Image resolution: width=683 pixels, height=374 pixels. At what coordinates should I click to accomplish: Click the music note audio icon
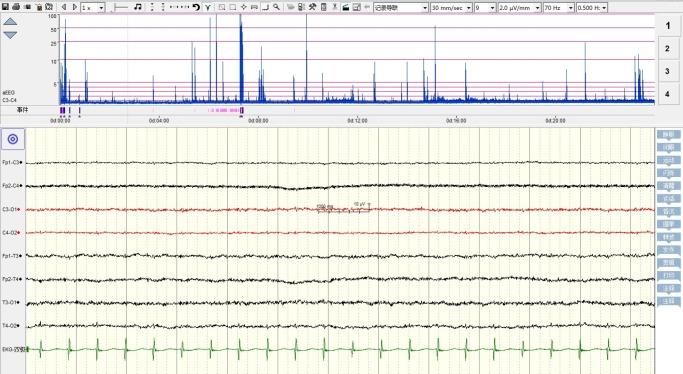(138, 7)
